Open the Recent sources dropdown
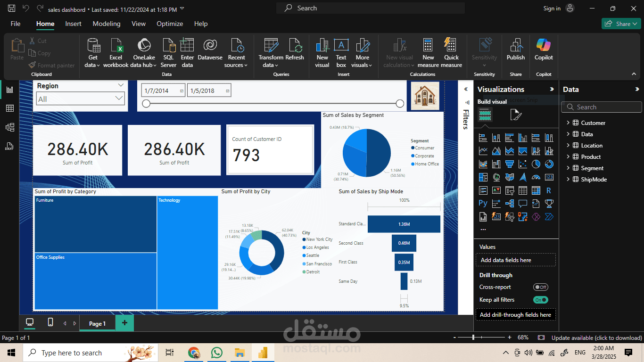644x362 pixels. pos(236,53)
